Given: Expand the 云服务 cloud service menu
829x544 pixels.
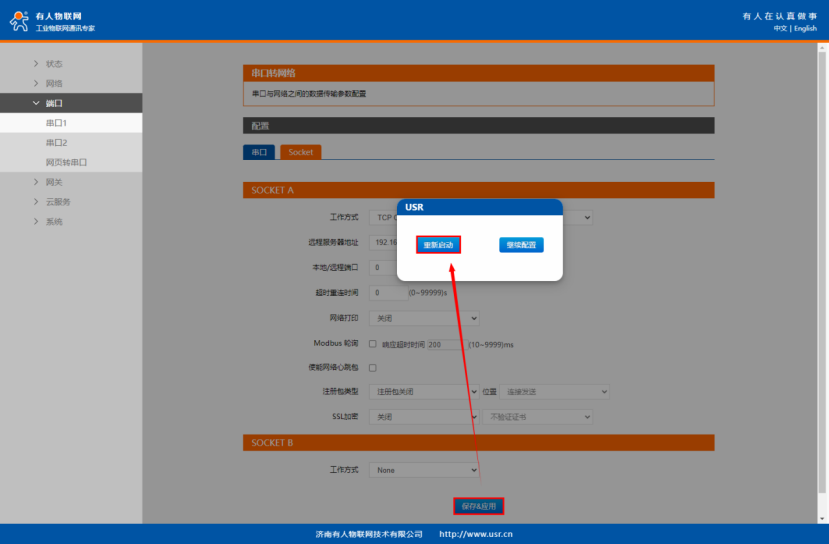Looking at the screenshot, I should point(58,202).
